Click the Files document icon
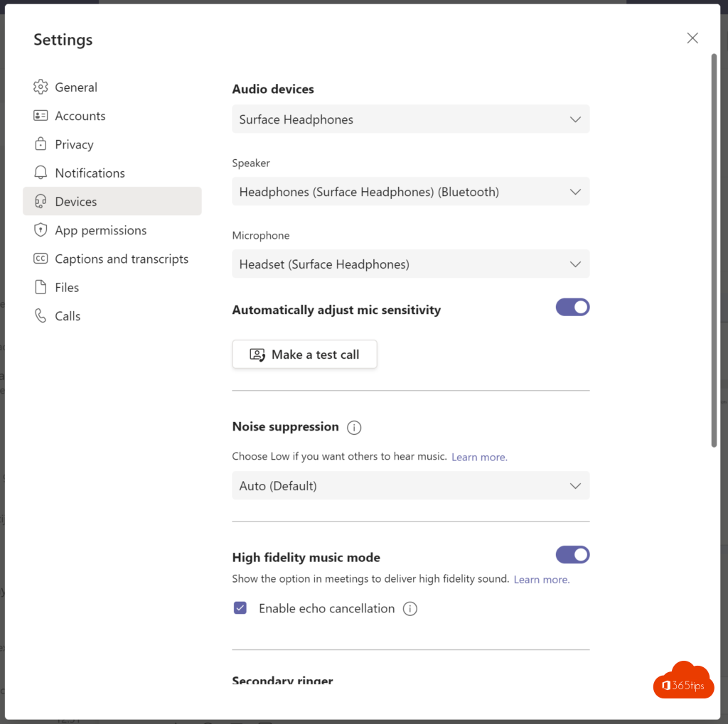 41,287
